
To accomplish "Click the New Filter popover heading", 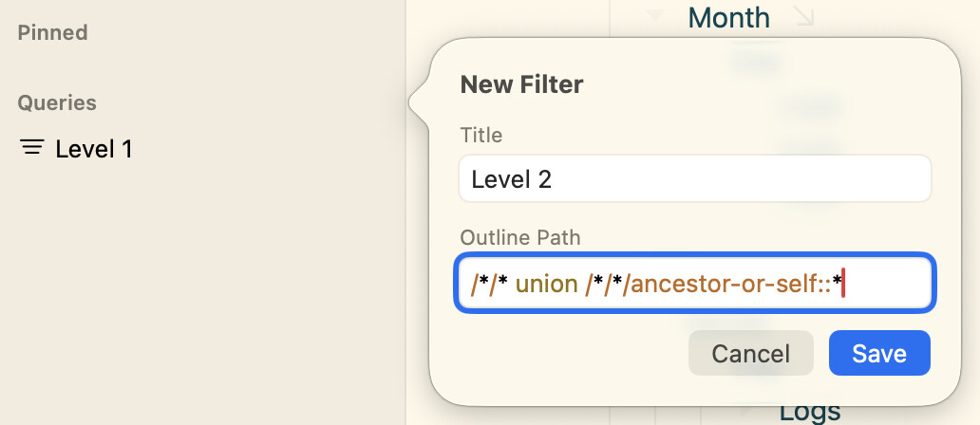I will [521, 84].
